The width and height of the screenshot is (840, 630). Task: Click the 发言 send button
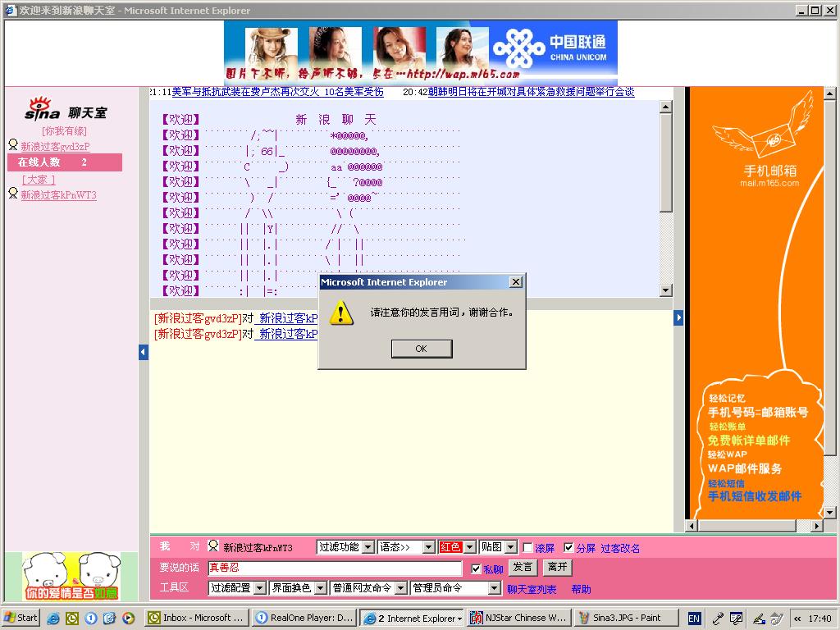click(523, 568)
